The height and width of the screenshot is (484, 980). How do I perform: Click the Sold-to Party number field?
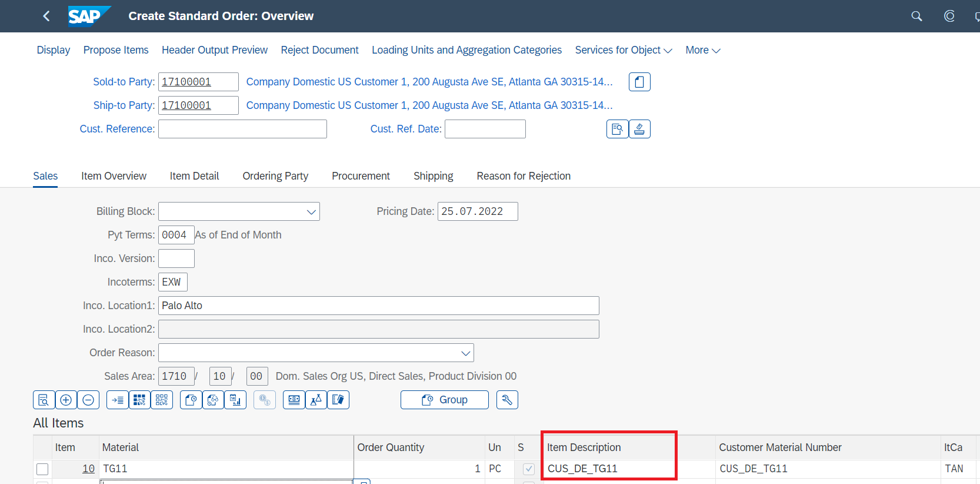(198, 82)
